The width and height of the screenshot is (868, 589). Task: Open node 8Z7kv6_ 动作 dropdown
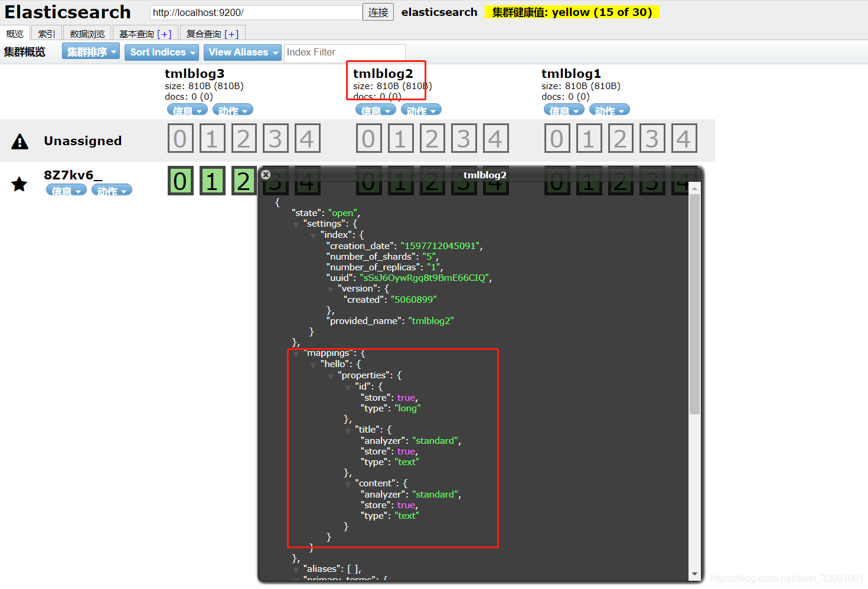point(112,190)
